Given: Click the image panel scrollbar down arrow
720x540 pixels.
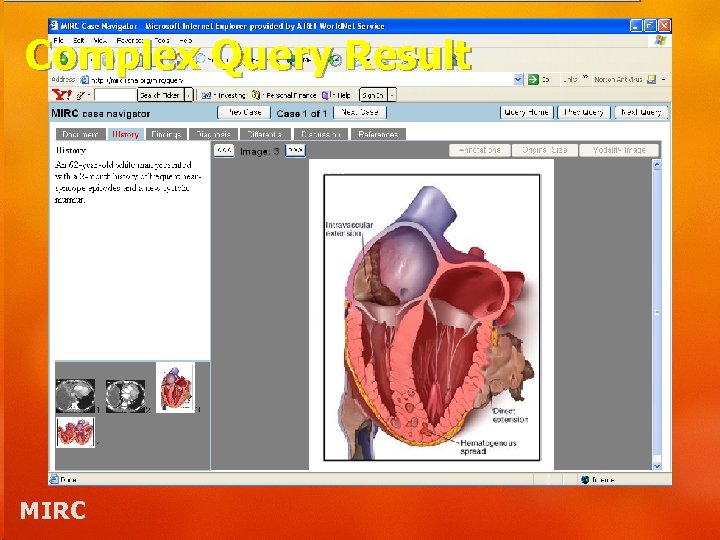Looking at the screenshot, I should click(x=657, y=466).
